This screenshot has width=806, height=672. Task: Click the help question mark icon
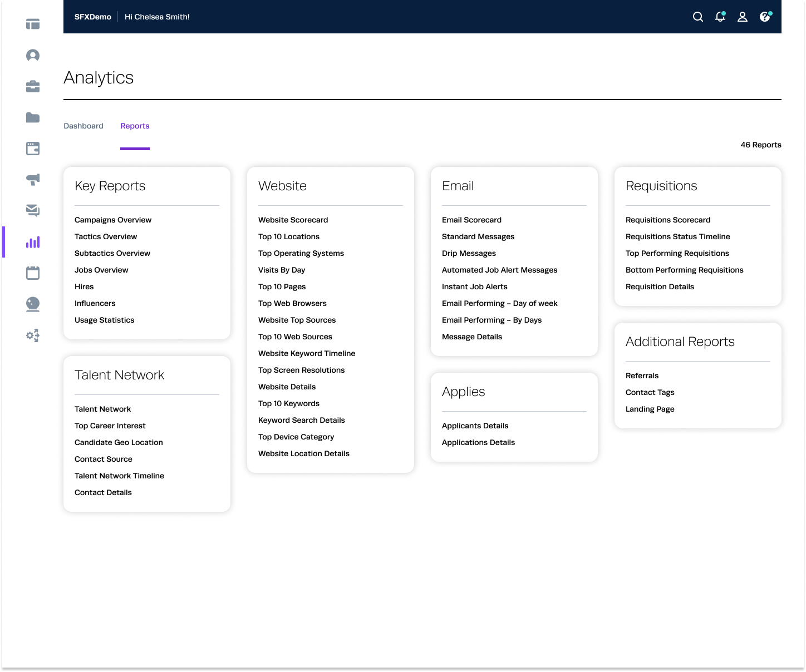[765, 17]
